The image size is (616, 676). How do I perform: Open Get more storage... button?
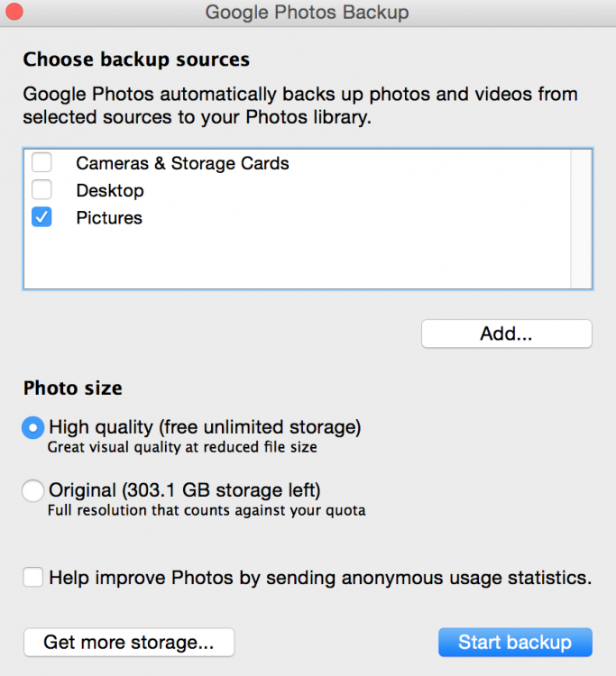129,643
